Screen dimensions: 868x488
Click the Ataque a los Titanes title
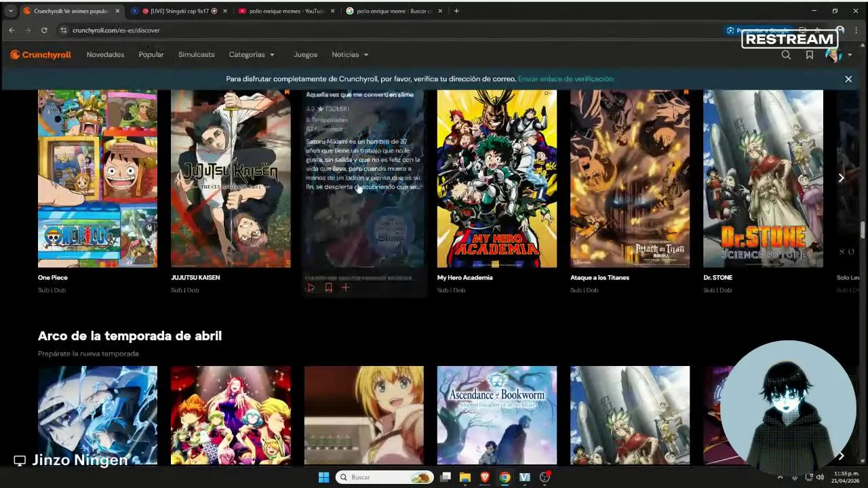click(600, 278)
